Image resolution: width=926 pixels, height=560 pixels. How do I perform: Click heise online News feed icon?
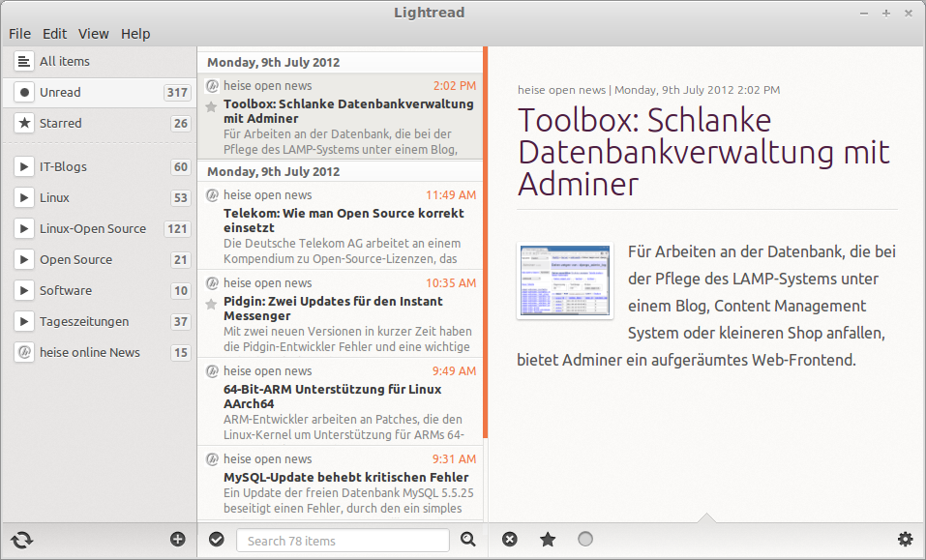tap(24, 352)
